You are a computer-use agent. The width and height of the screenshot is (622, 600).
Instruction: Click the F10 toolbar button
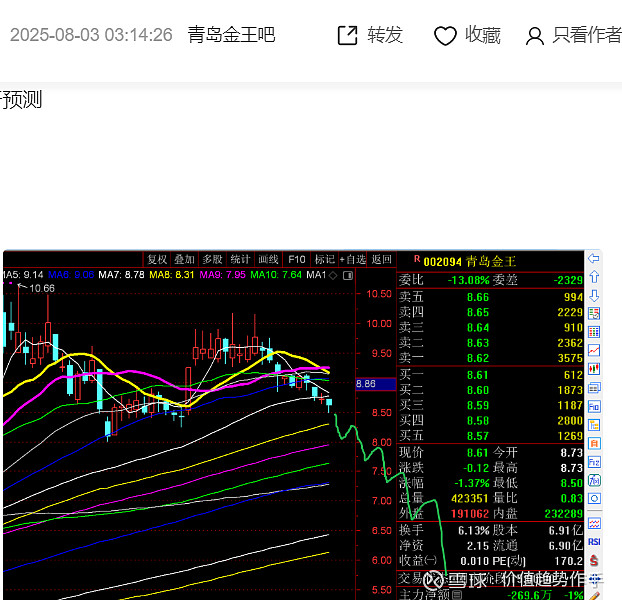(x=296, y=259)
